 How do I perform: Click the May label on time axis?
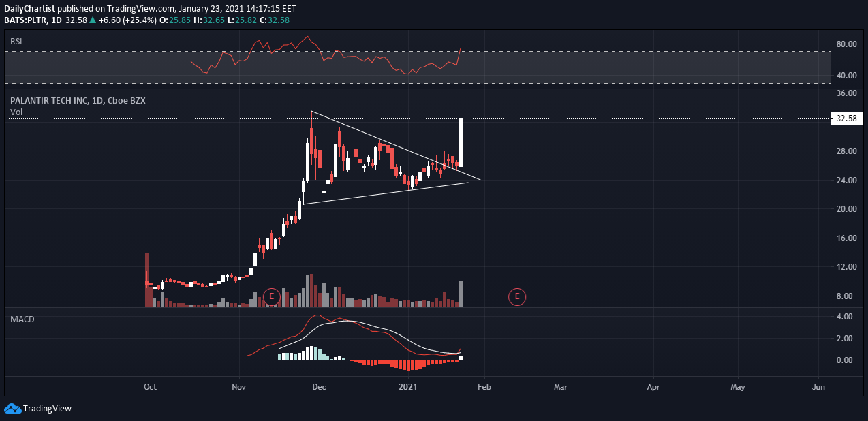[x=738, y=387]
